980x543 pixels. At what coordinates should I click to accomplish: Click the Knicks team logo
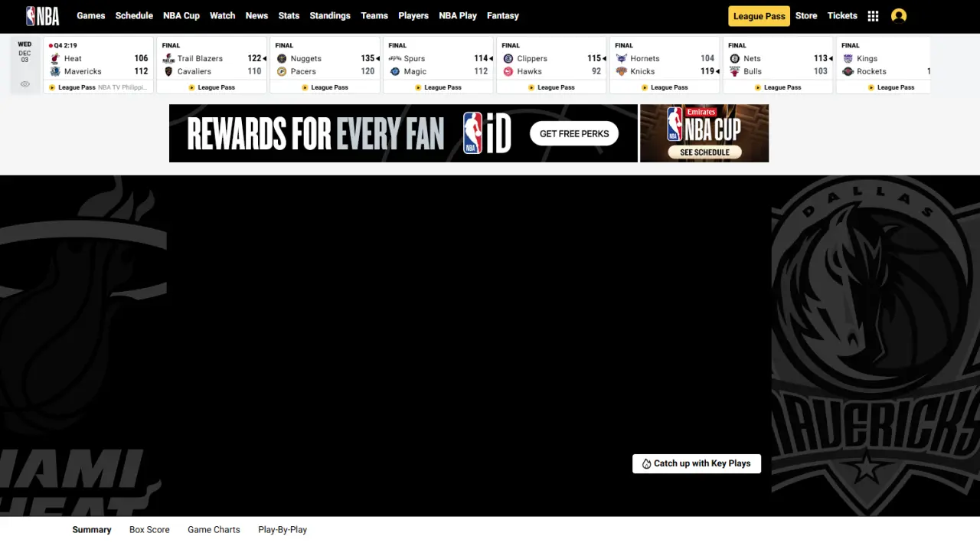point(622,71)
